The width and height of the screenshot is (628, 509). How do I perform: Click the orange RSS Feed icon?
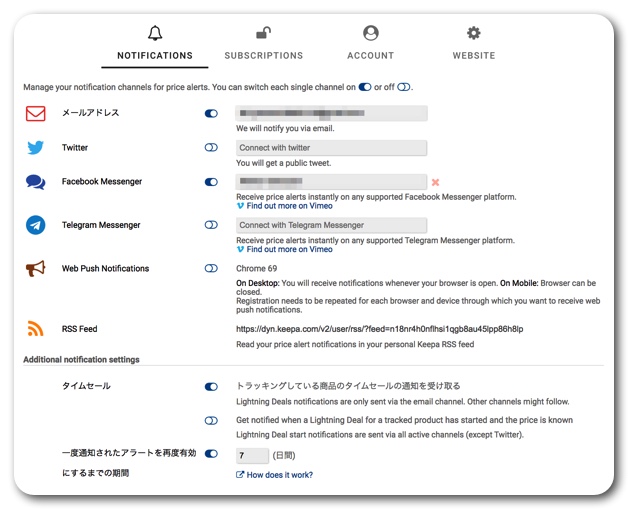point(36,329)
